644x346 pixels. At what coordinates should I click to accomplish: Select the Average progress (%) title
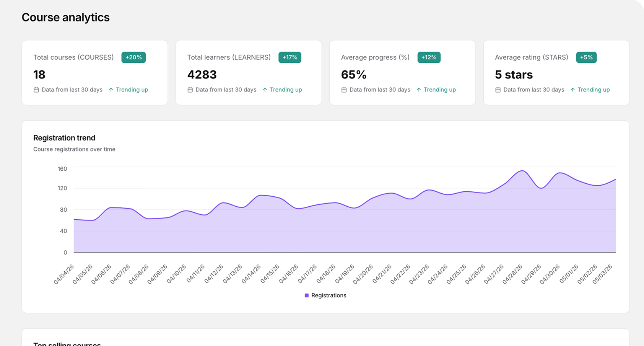pos(375,57)
